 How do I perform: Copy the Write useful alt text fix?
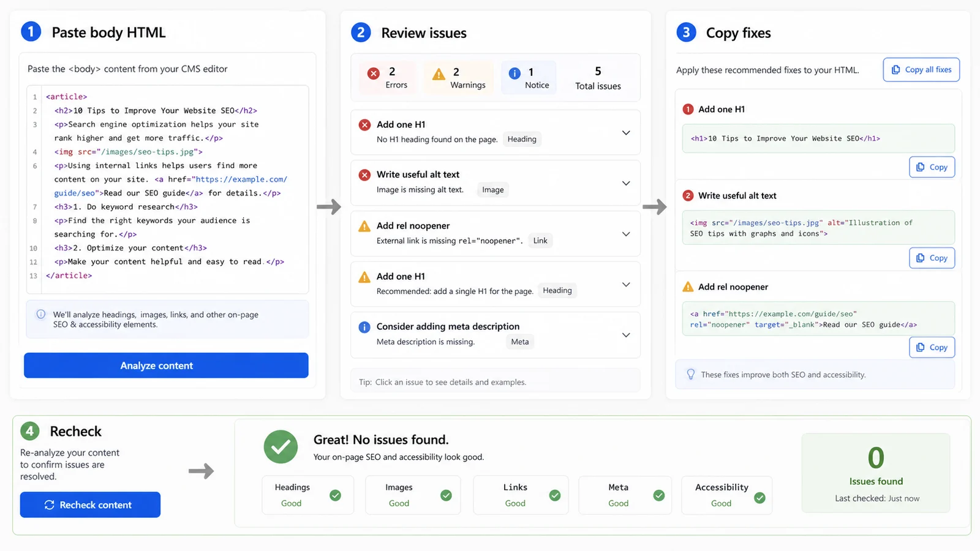pos(932,258)
